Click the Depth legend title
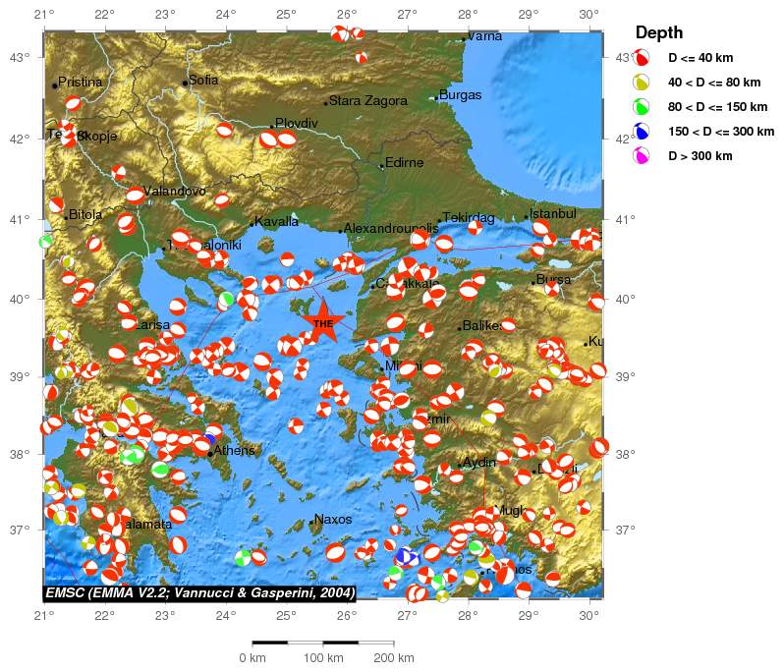The height and width of the screenshot is (672, 784). click(x=659, y=32)
